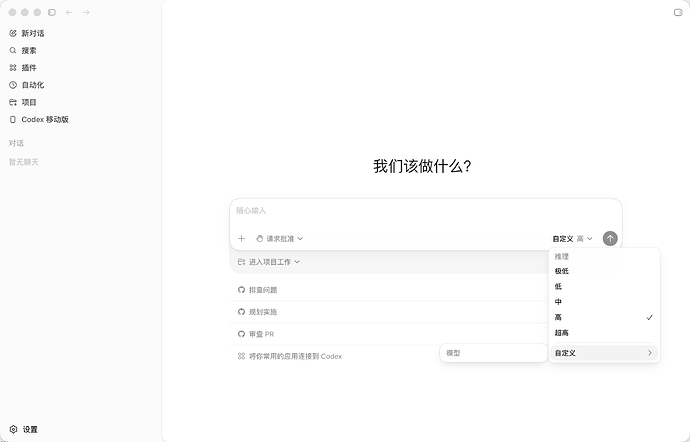This screenshot has width=690, height=442.
Task: Select 极低 reasoning level
Action: pyautogui.click(x=604, y=271)
